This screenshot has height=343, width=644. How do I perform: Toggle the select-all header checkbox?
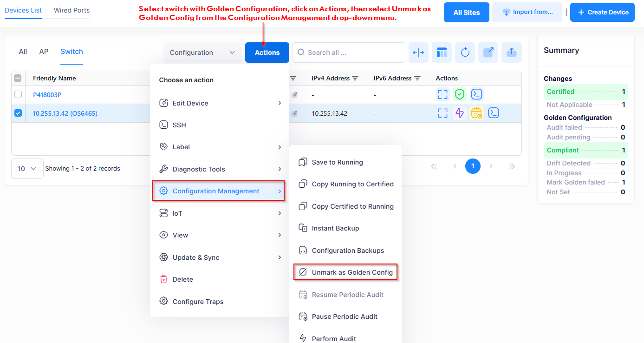click(18, 78)
